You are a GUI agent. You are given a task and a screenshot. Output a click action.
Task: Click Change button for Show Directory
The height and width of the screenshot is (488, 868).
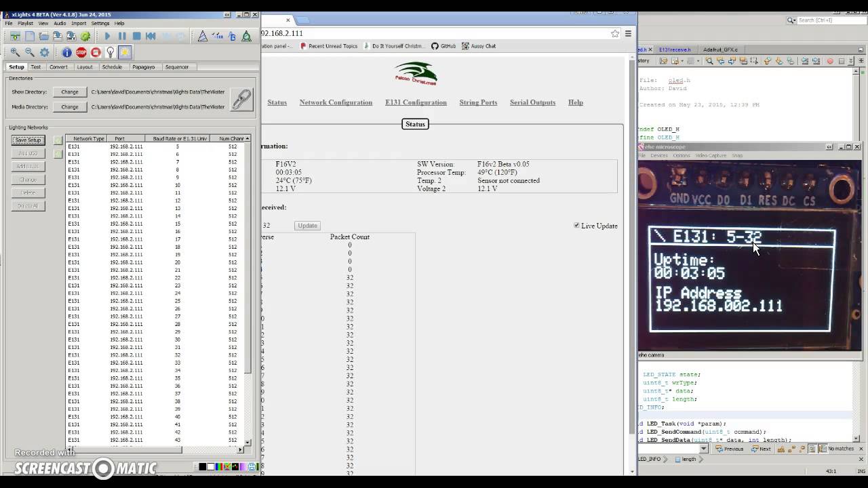(x=70, y=91)
